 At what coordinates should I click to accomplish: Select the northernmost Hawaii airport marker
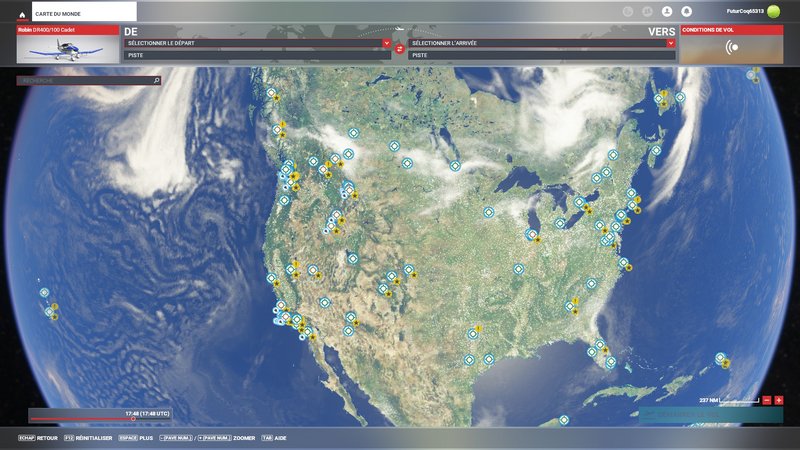tap(44, 293)
